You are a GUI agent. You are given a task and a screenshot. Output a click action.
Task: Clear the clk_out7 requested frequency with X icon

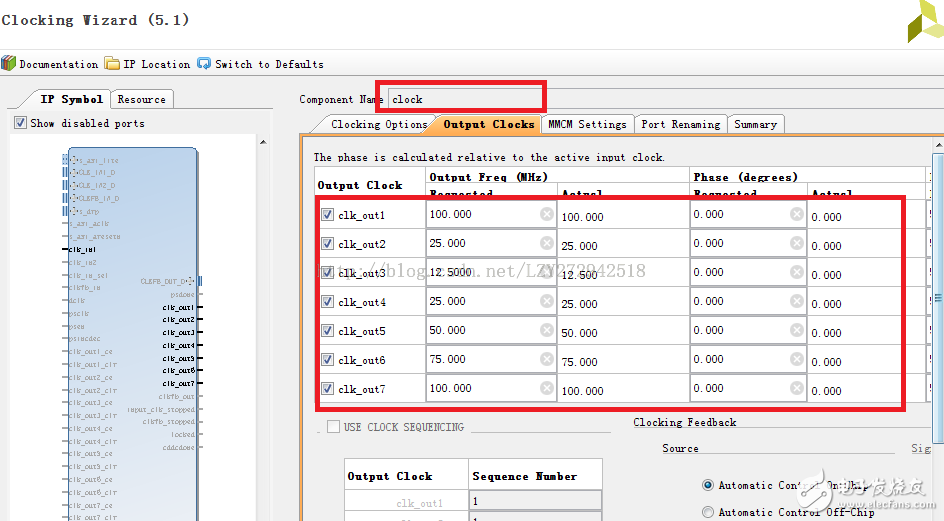point(547,388)
